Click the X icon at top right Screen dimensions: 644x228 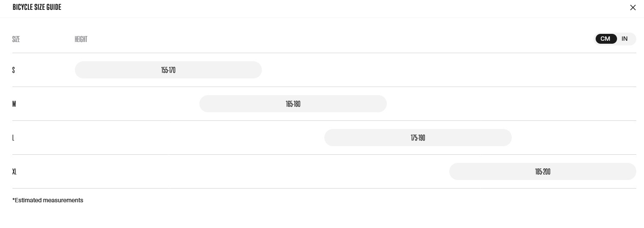point(633,7)
